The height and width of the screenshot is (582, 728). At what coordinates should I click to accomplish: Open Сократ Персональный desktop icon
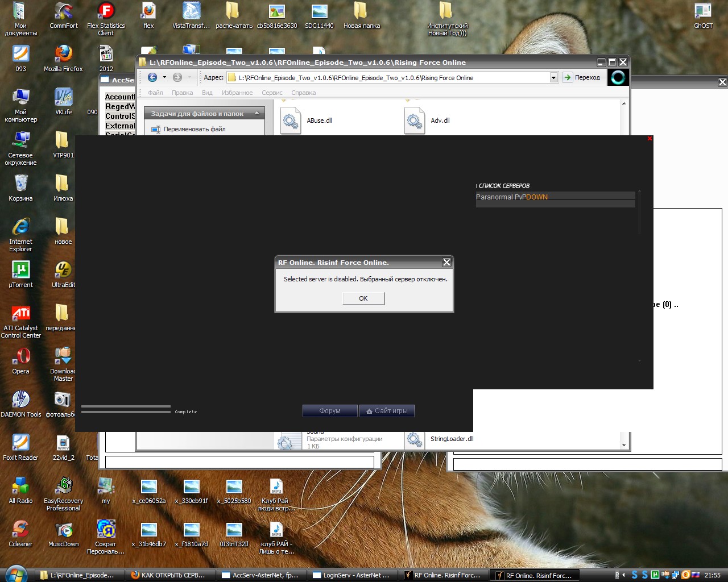[x=106, y=537]
